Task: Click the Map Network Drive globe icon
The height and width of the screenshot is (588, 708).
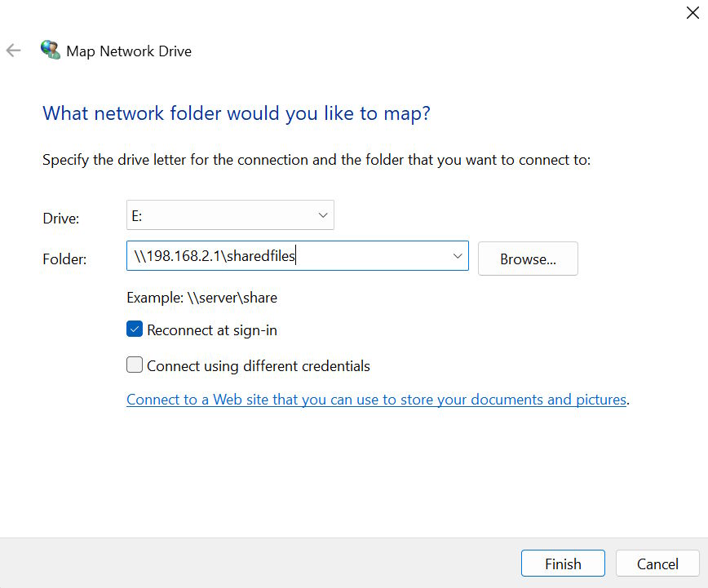Action: [50, 51]
